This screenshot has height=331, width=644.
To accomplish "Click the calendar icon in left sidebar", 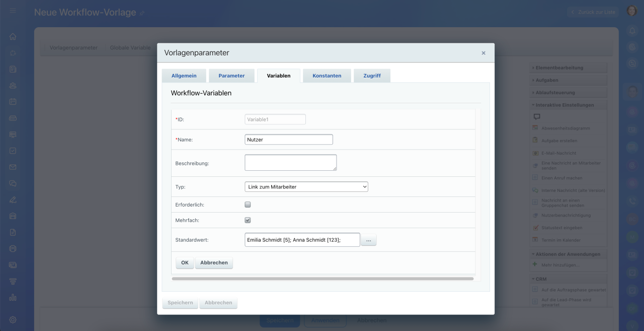I will [13, 102].
